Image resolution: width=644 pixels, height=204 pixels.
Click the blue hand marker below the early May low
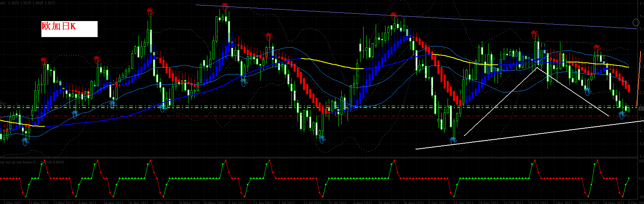[163, 107]
